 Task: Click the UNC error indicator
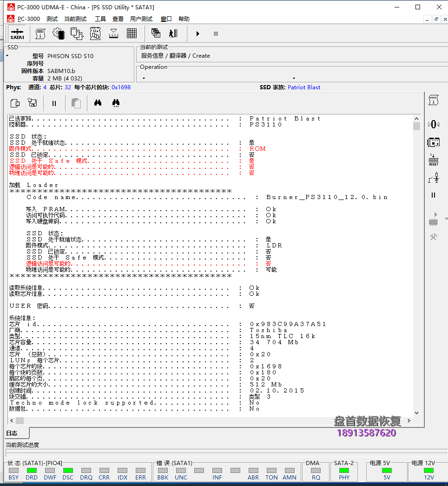pyautogui.click(x=181, y=470)
